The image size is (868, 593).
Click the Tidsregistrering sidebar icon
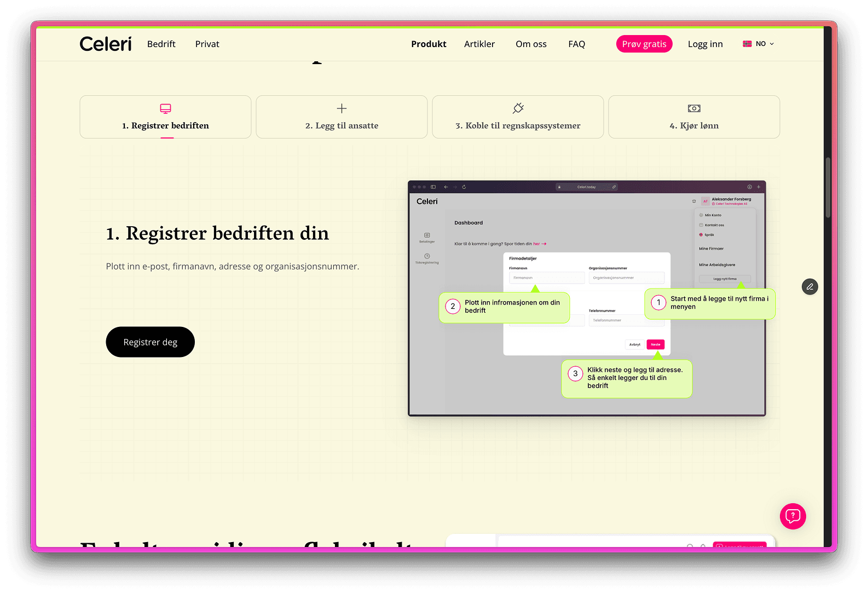coord(427,256)
